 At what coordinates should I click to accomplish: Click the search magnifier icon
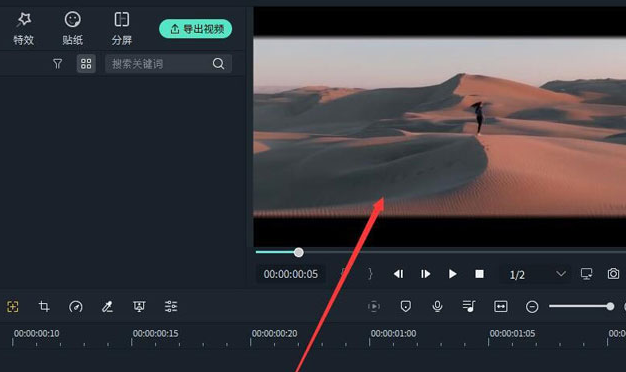[218, 64]
